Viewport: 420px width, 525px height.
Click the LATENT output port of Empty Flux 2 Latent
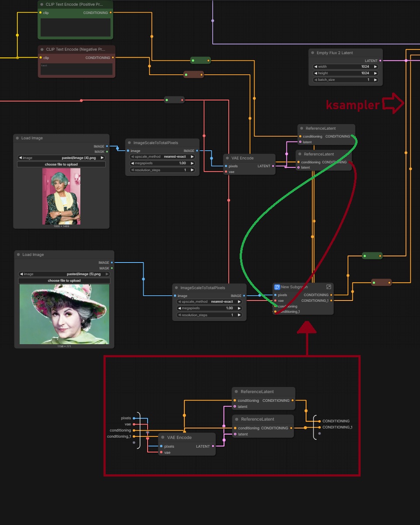coord(380,61)
